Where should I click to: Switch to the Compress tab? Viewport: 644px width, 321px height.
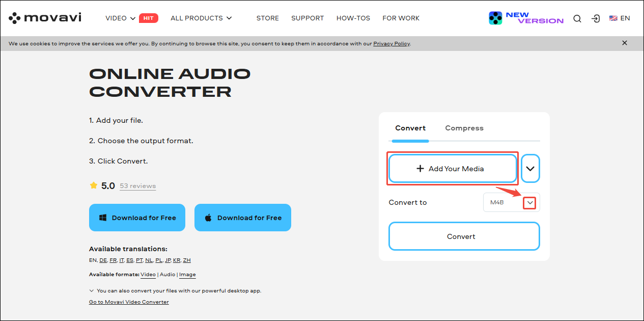pyautogui.click(x=464, y=128)
